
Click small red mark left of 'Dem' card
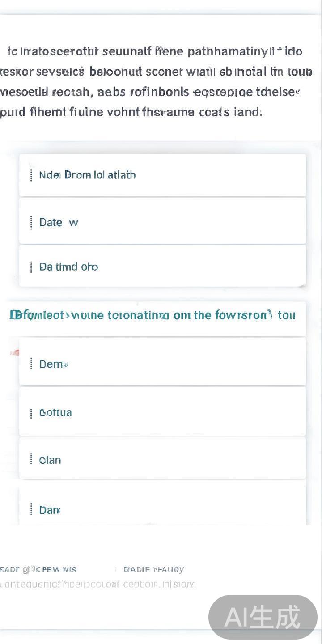click(15, 353)
